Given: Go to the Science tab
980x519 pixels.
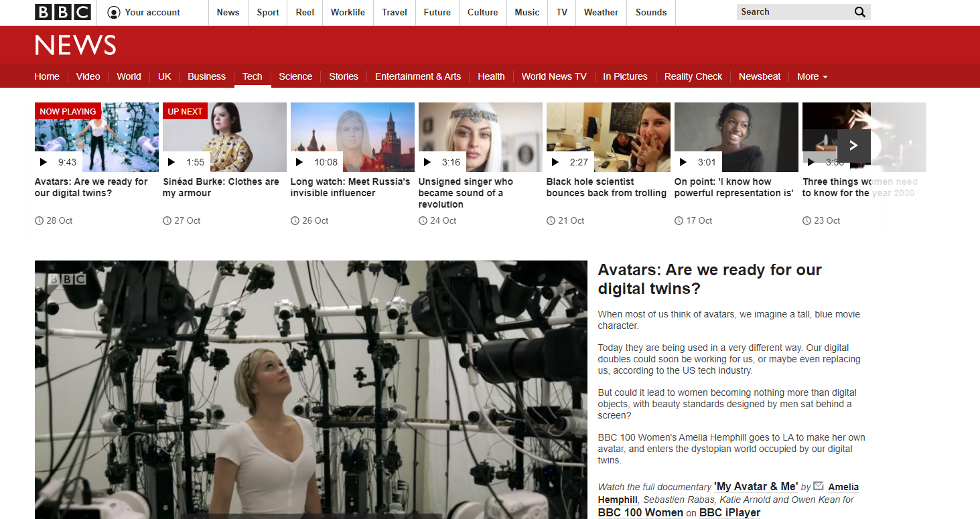Looking at the screenshot, I should [295, 76].
